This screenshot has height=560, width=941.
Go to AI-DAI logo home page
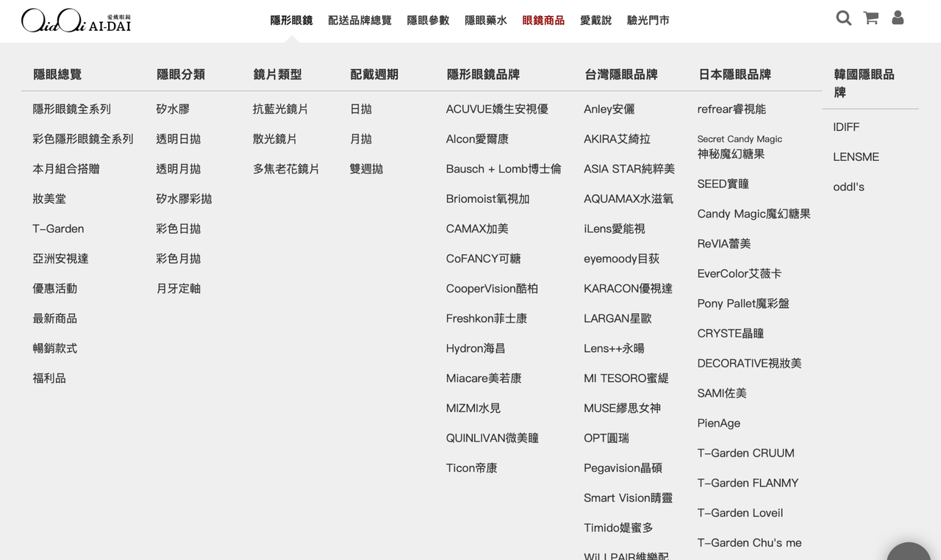pos(76,21)
